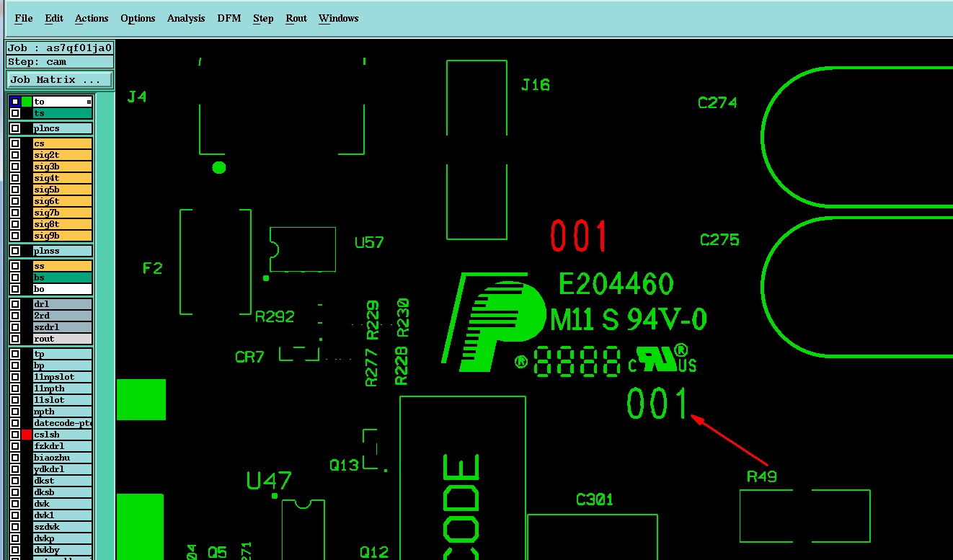Select the datecode-pte layer name

click(x=63, y=423)
